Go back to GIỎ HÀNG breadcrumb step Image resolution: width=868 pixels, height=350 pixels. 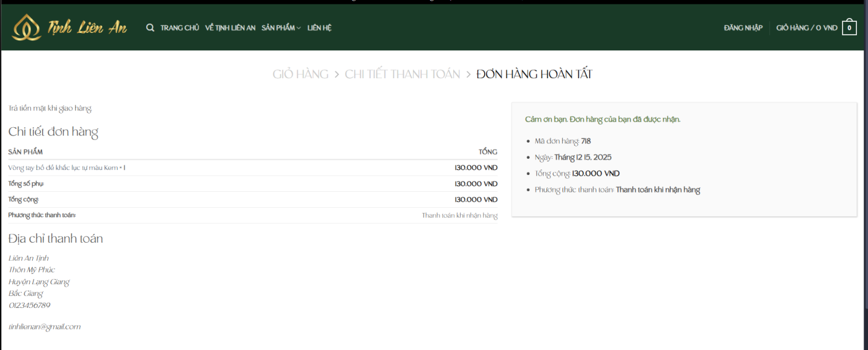(301, 74)
